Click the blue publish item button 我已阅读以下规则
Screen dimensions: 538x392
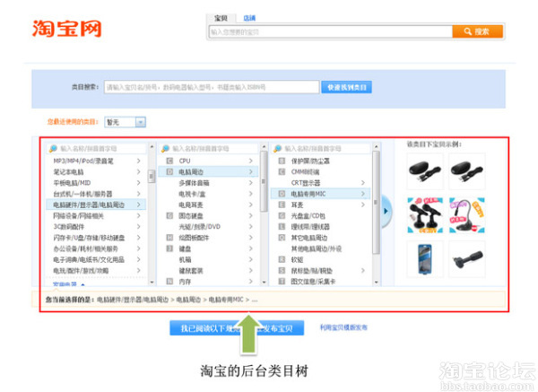pyautogui.click(x=237, y=328)
